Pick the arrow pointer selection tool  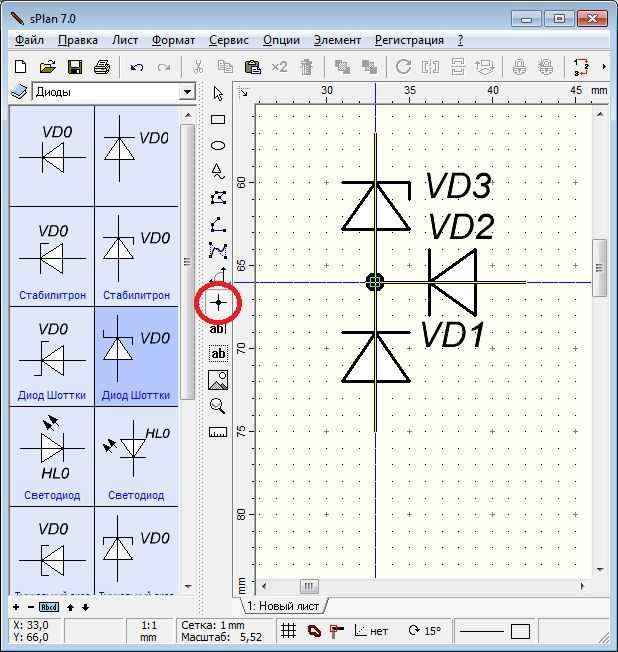coord(218,94)
